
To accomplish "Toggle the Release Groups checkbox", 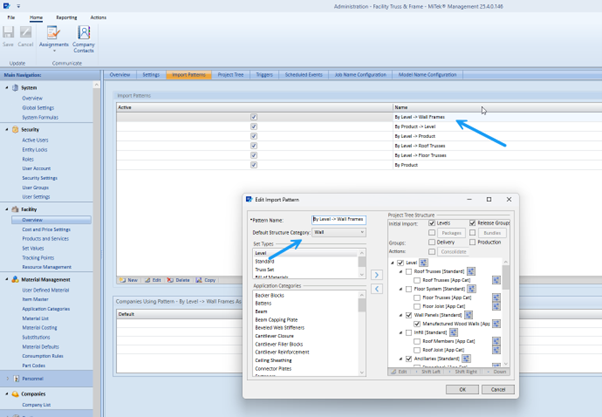I will click(472, 223).
